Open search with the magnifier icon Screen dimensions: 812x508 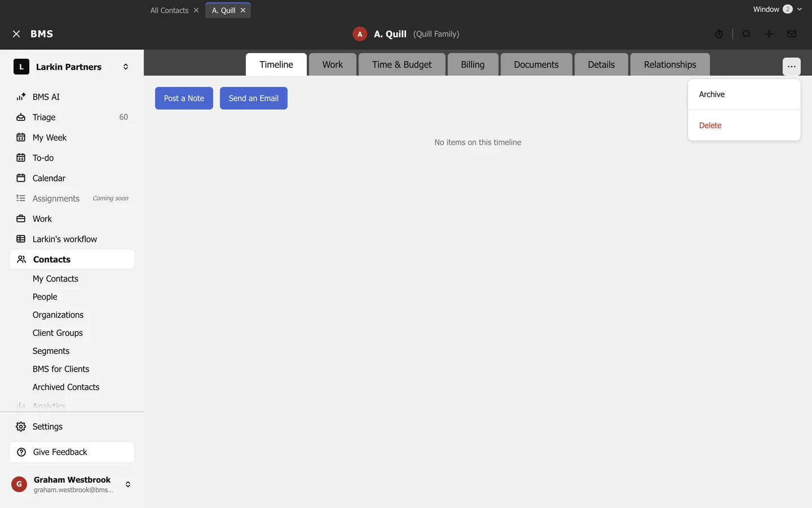point(747,34)
